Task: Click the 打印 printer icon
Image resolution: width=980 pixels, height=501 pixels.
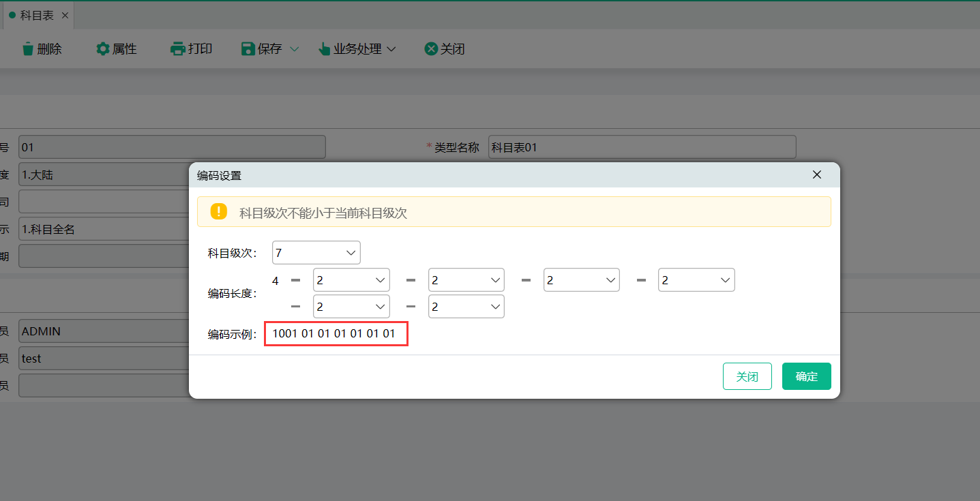Action: [178, 49]
